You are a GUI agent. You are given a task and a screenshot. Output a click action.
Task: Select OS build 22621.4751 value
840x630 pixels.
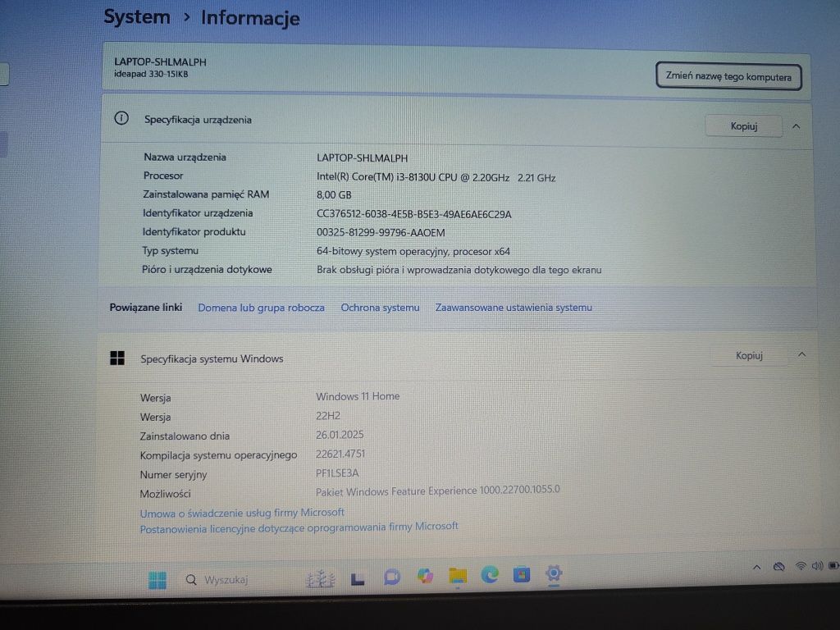pos(340,454)
